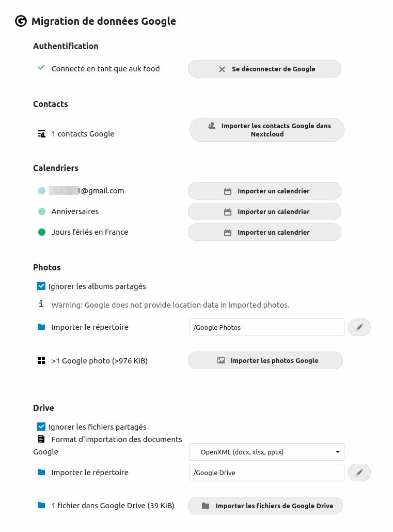
Task: Click the Google logo icon beside the title
Action: tap(21, 21)
